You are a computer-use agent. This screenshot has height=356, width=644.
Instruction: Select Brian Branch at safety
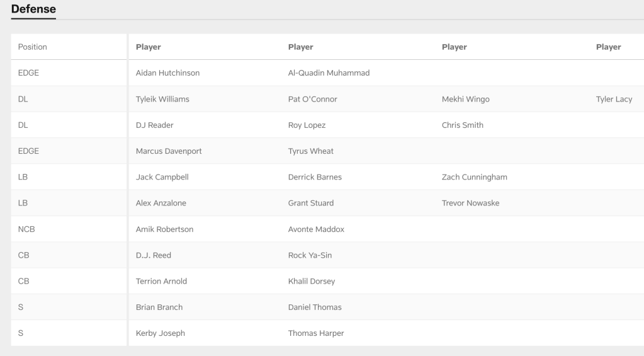(x=159, y=307)
